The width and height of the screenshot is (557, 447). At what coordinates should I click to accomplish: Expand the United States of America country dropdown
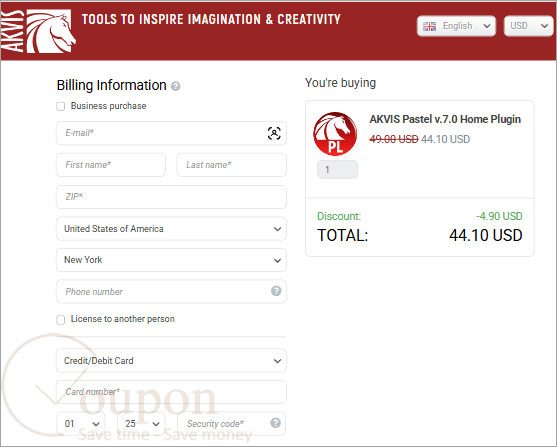click(x=171, y=229)
